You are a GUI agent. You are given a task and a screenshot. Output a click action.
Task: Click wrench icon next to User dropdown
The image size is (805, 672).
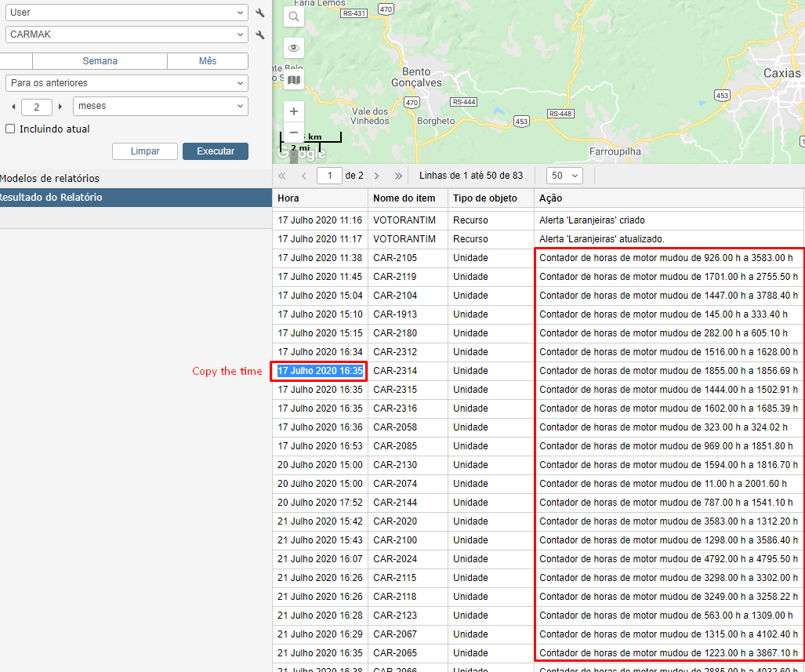tap(260, 13)
